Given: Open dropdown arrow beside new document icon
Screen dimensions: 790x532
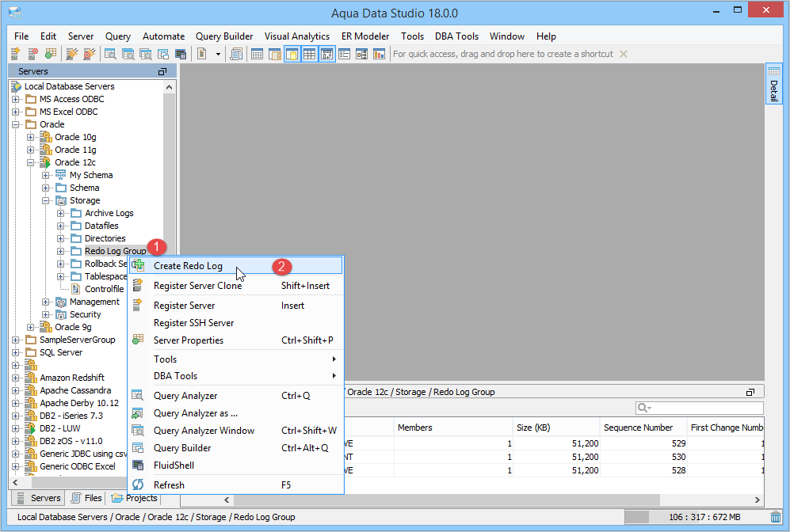Looking at the screenshot, I should point(218,54).
